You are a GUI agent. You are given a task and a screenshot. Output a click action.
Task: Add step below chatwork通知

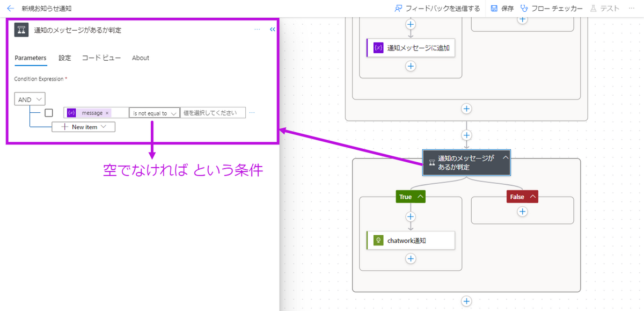tap(411, 259)
